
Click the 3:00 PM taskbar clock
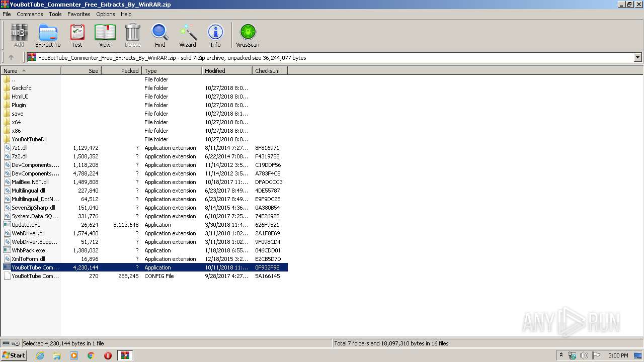[x=618, y=355]
